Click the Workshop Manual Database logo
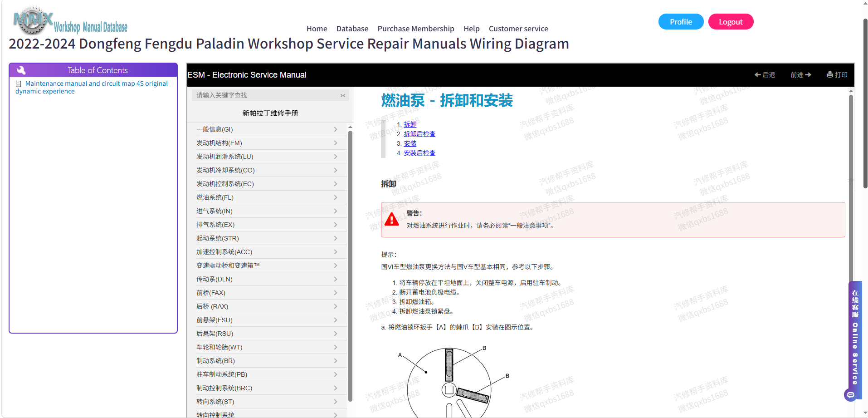 tap(70, 21)
